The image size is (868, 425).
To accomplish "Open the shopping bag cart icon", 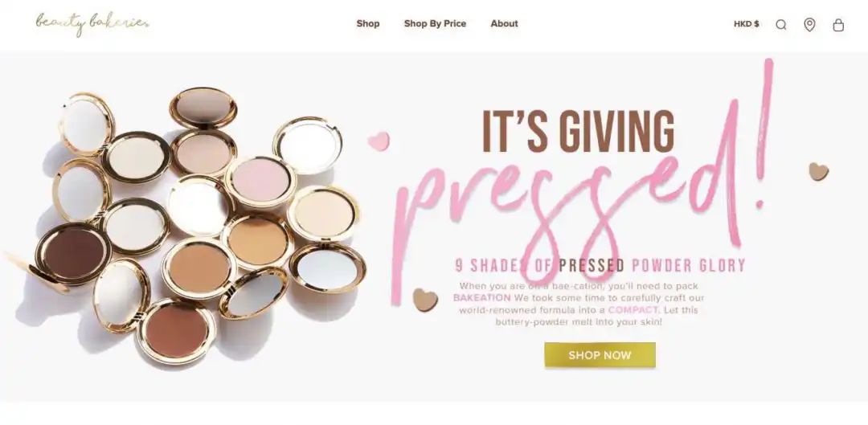I will tap(838, 25).
